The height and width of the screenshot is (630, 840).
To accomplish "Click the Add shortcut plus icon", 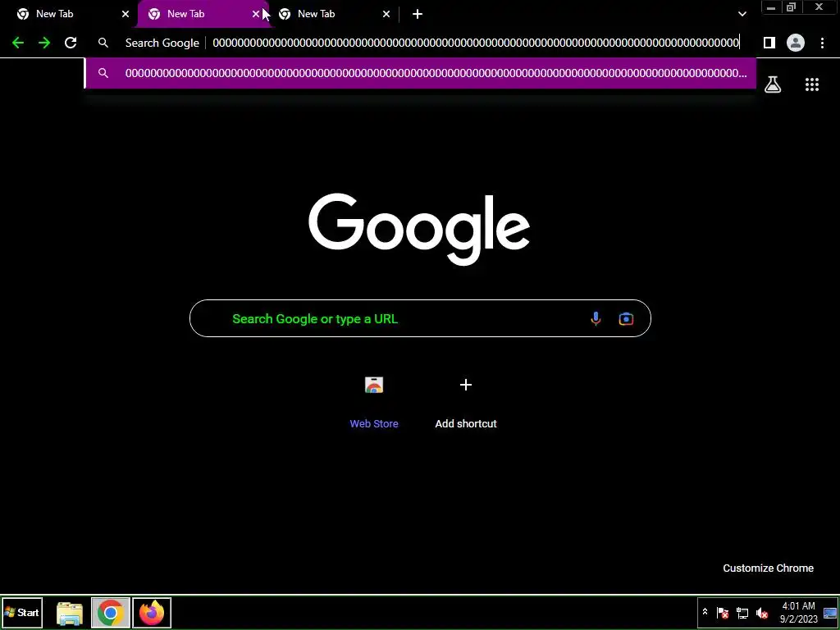I will tap(466, 385).
